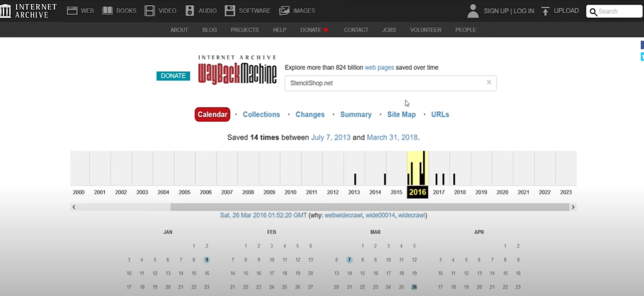The image size is (644, 296).
Task: Open the March 31, 2018 capture link
Action: (x=392, y=137)
